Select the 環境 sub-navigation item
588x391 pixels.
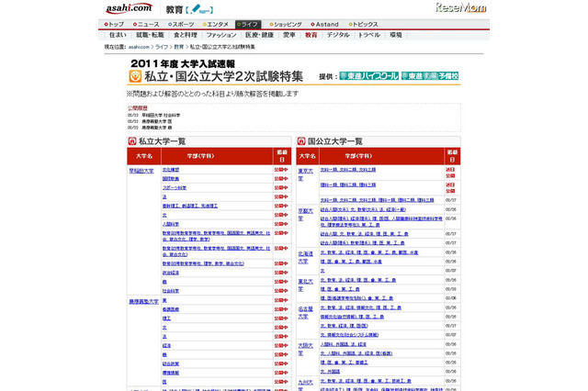pos(396,35)
